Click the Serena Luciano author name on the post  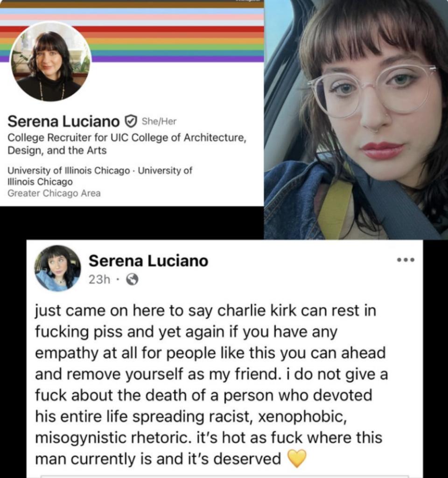[x=148, y=261]
